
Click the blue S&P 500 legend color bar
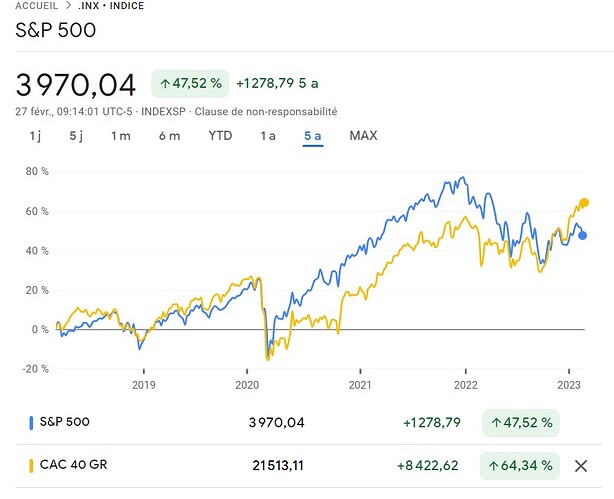(x=31, y=423)
